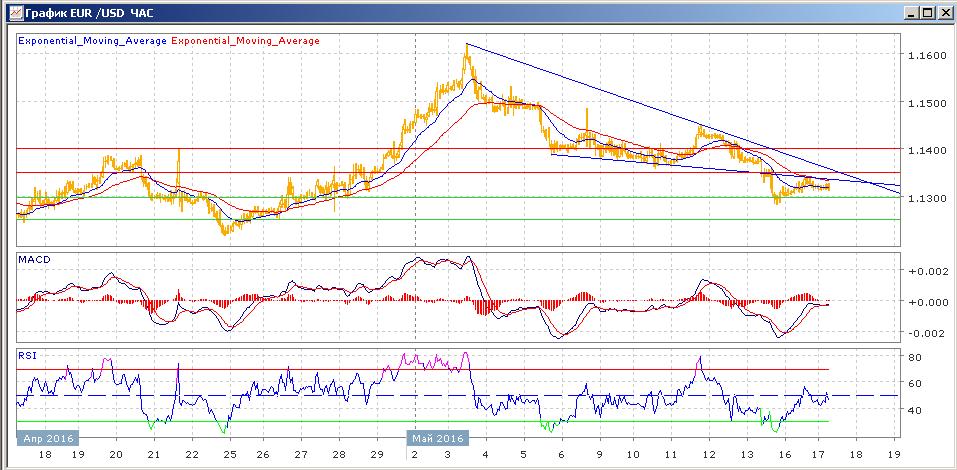Click the 80 level on RSI axis
Screen dimensions: 957x470
(x=913, y=357)
